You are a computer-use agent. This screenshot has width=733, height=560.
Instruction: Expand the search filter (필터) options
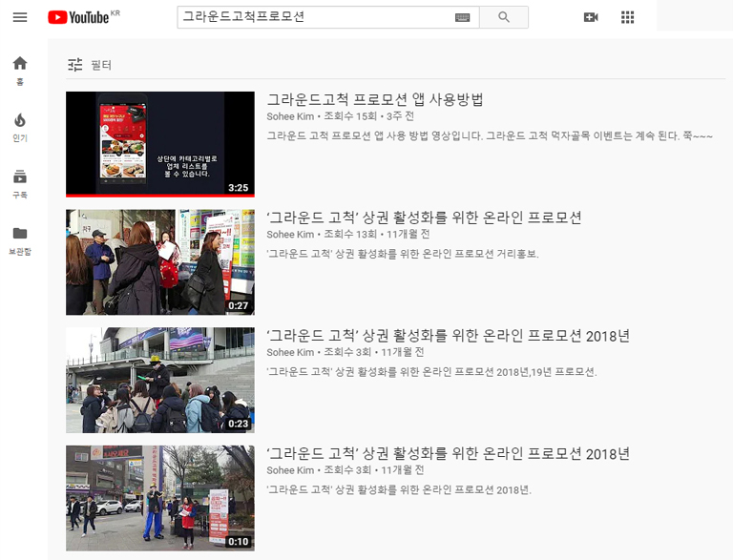click(x=90, y=65)
